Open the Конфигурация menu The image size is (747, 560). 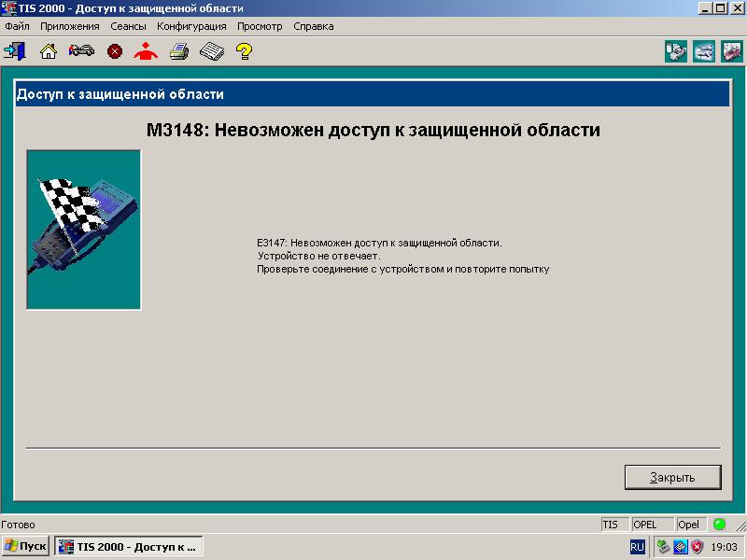[x=191, y=26]
